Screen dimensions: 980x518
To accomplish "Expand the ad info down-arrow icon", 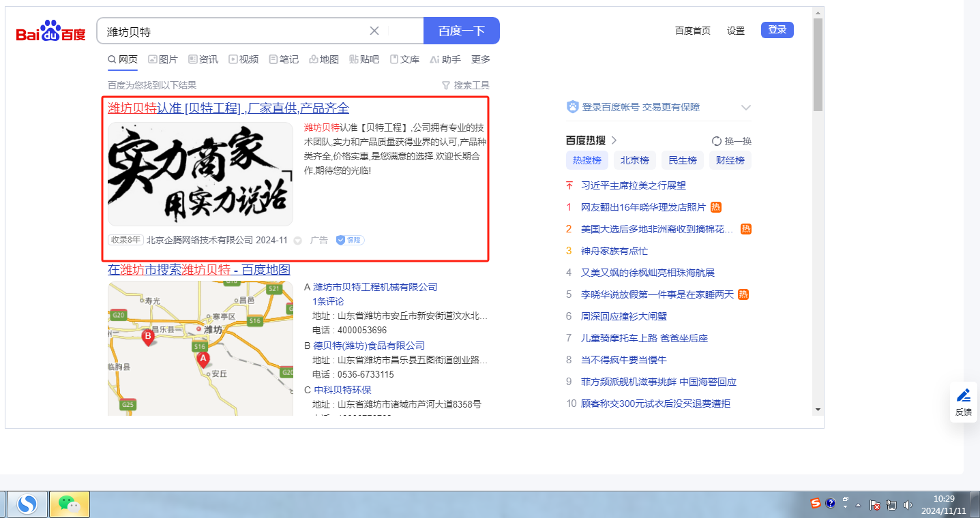I will pyautogui.click(x=297, y=241).
